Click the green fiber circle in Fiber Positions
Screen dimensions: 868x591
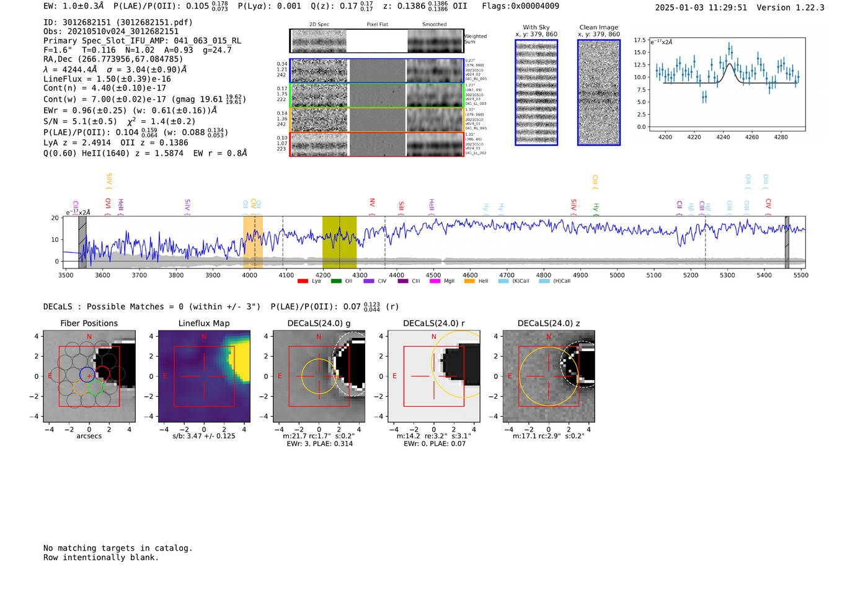point(95,388)
